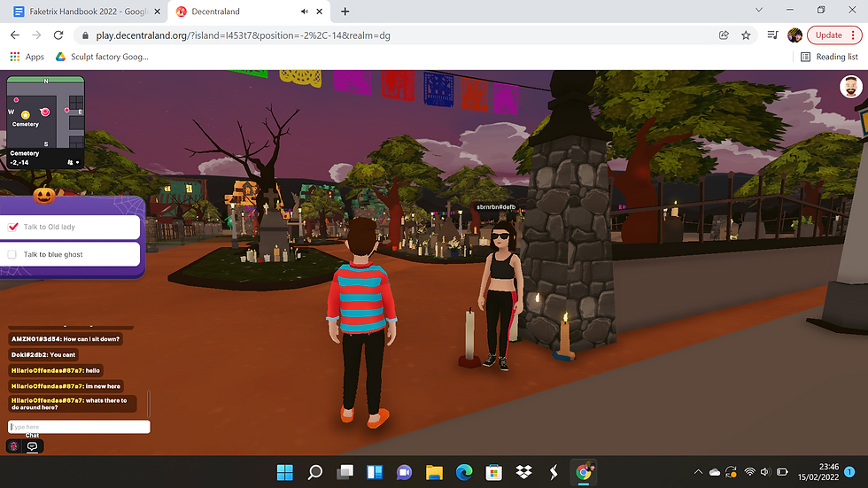Open Sculpt factory Google Drive bookmark
The image size is (868, 488).
click(103, 57)
